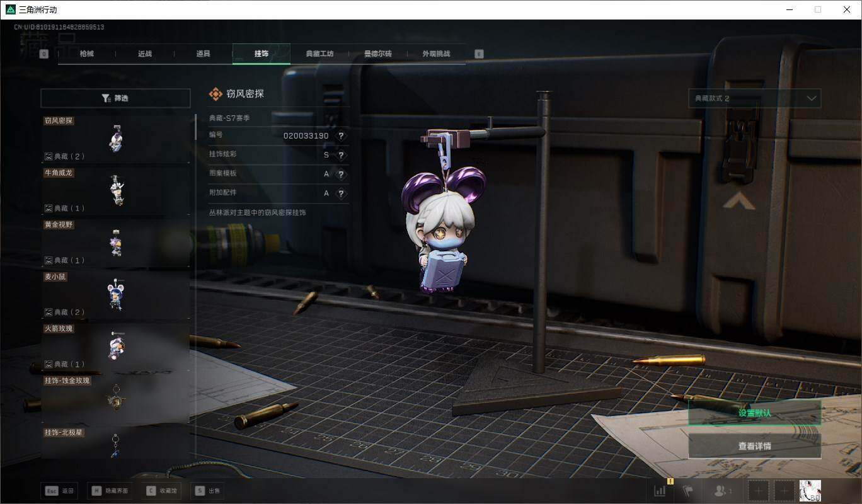The height and width of the screenshot is (504, 862).
Task: Switch to the 枪械 tab
Action: (x=86, y=54)
